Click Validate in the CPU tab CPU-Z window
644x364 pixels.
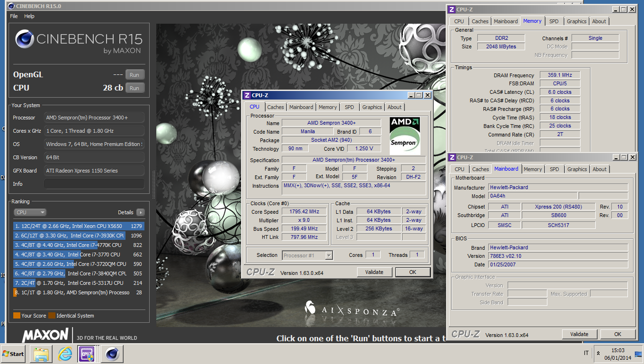(x=374, y=272)
